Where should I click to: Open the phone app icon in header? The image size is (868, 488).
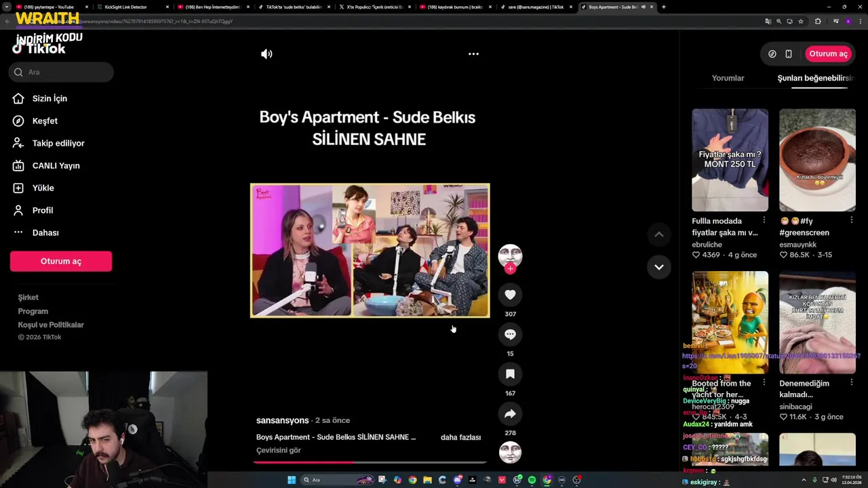tap(789, 54)
